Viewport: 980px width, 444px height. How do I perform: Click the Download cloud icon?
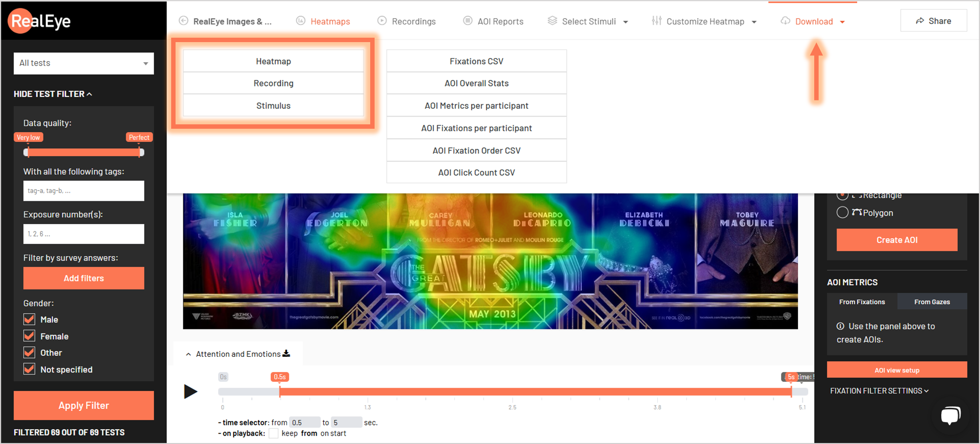click(x=785, y=21)
